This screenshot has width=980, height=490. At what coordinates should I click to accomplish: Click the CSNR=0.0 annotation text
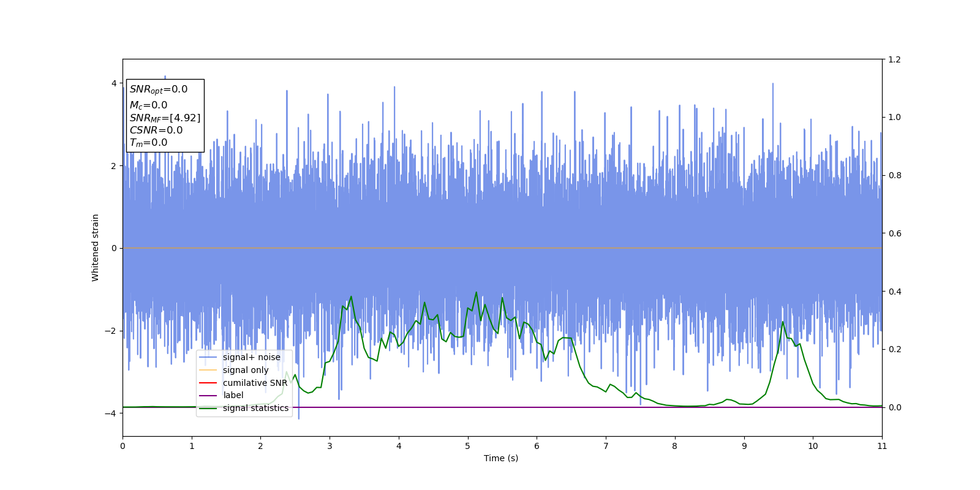(x=156, y=130)
